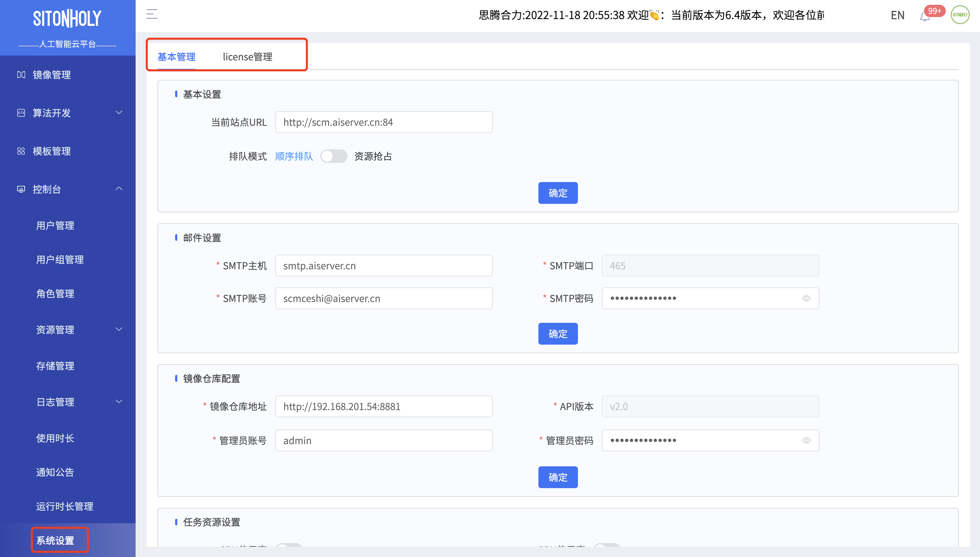The width and height of the screenshot is (980, 557).
Task: Click the SMTP主机 input field
Action: point(384,266)
